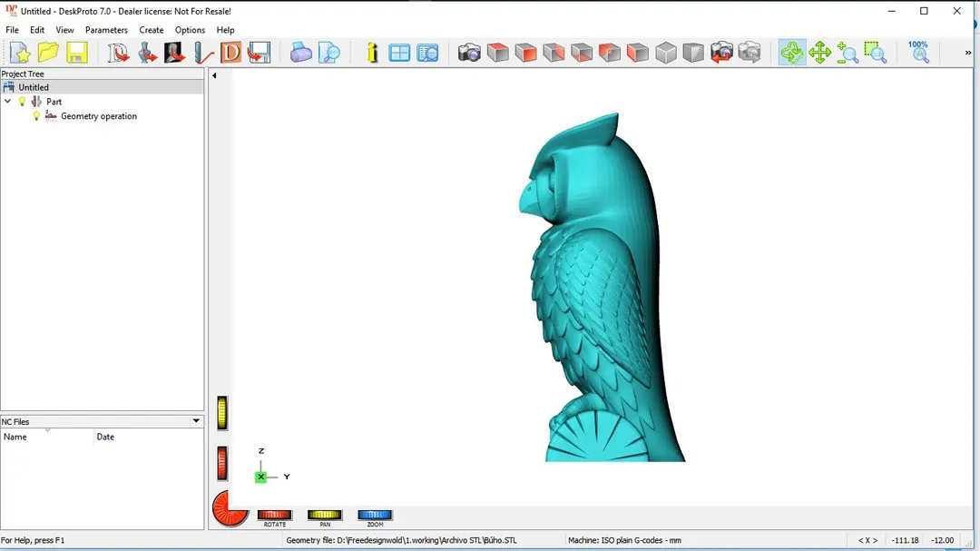Click the Zoom window selection icon

[875, 53]
